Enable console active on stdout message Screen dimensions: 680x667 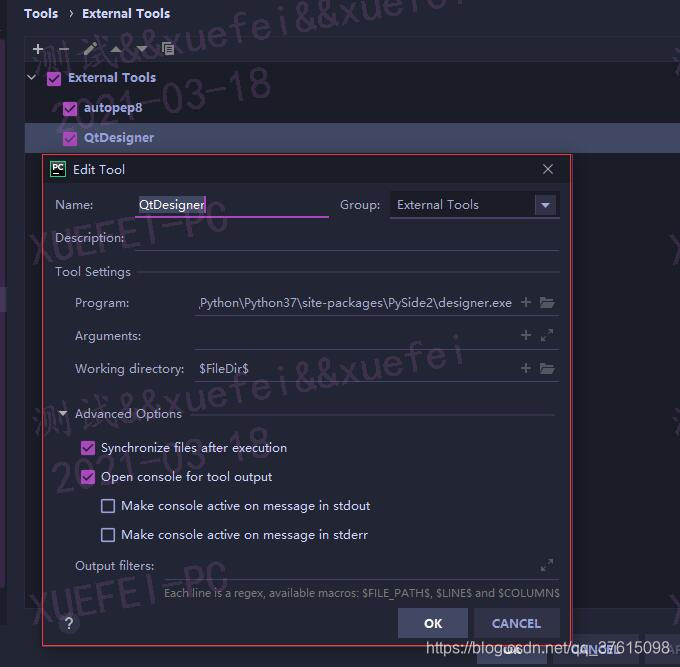[x=108, y=506]
